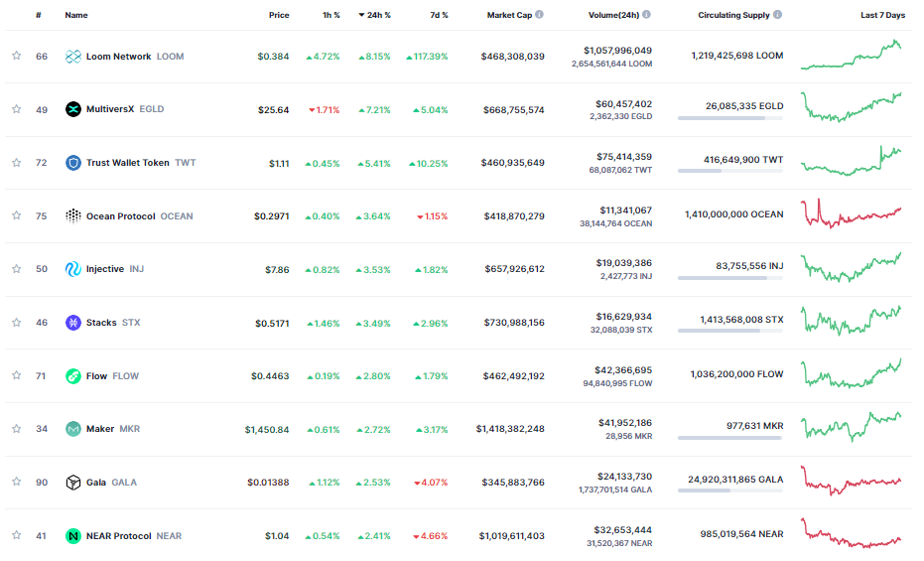Screen dimensions: 924x561
Task: Click the Gala cube logo icon
Action: point(73,483)
